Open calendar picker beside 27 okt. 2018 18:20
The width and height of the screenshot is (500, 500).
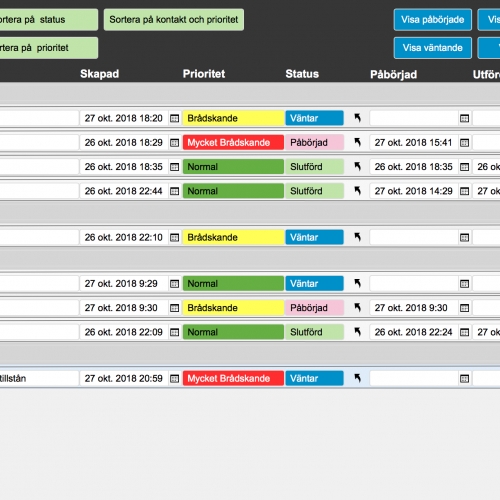tap(174, 118)
